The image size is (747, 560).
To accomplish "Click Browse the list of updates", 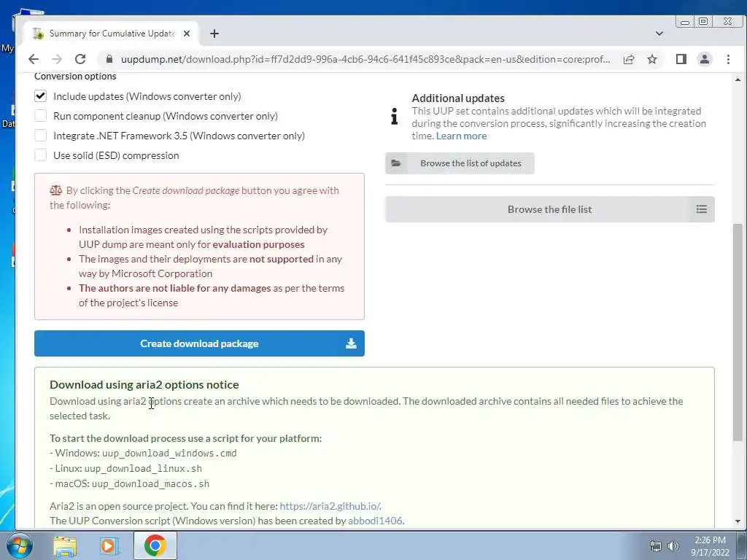I will tap(460, 163).
